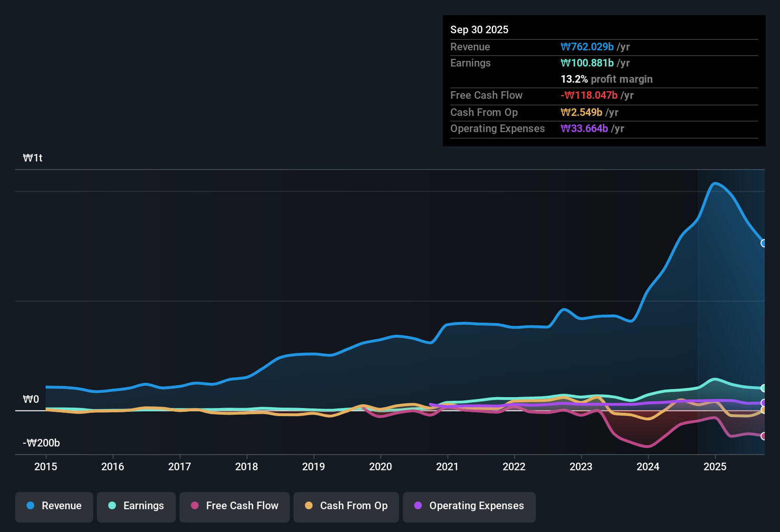Select the teal Earnings legend dot
This screenshot has width=780, height=532.
112,506
